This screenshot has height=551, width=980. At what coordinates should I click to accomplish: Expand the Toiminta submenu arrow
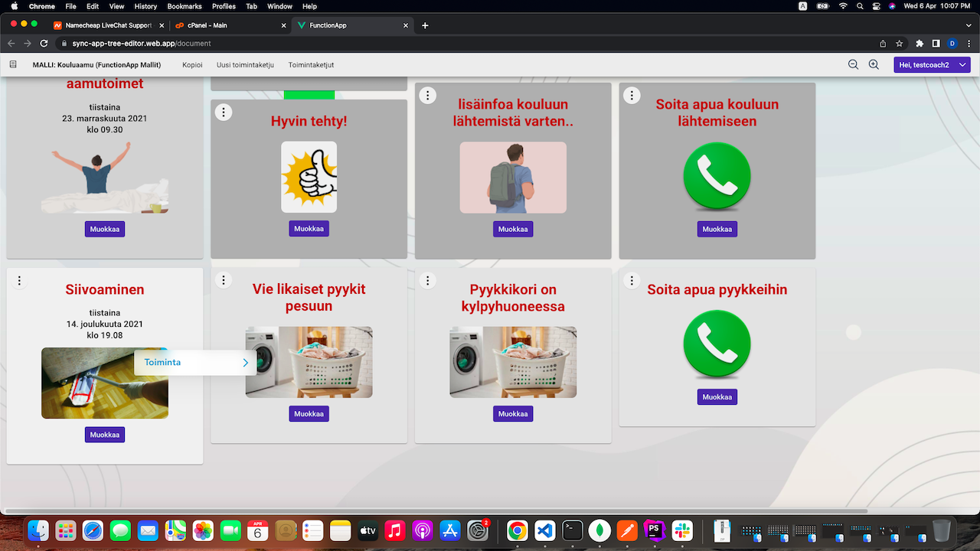[245, 363]
